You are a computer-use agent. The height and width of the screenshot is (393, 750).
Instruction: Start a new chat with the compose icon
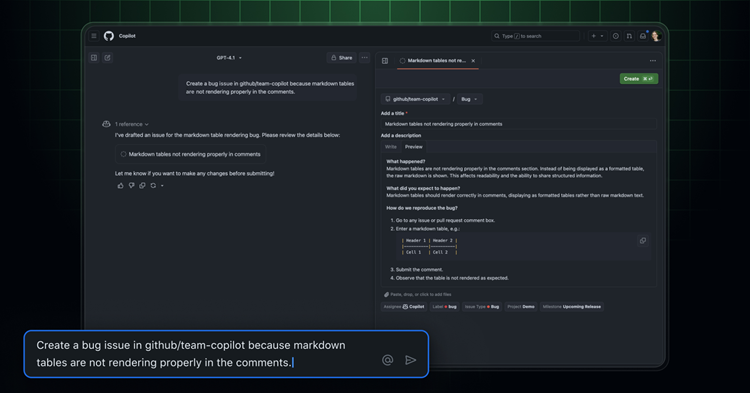[107, 58]
